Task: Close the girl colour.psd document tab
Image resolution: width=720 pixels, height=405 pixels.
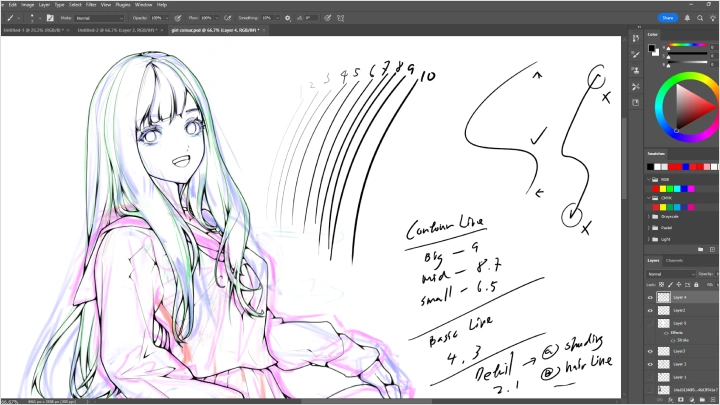Action: 264,30
